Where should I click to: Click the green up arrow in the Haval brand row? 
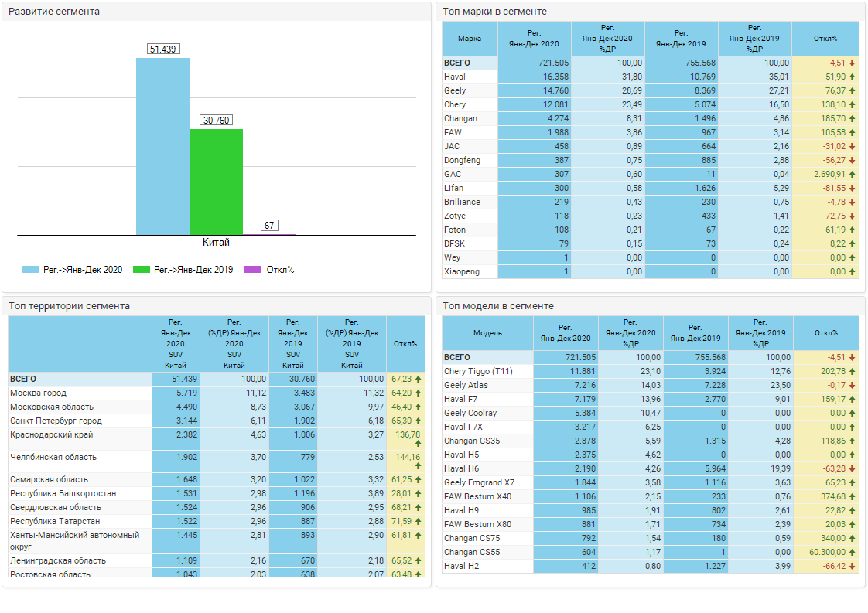tap(852, 77)
